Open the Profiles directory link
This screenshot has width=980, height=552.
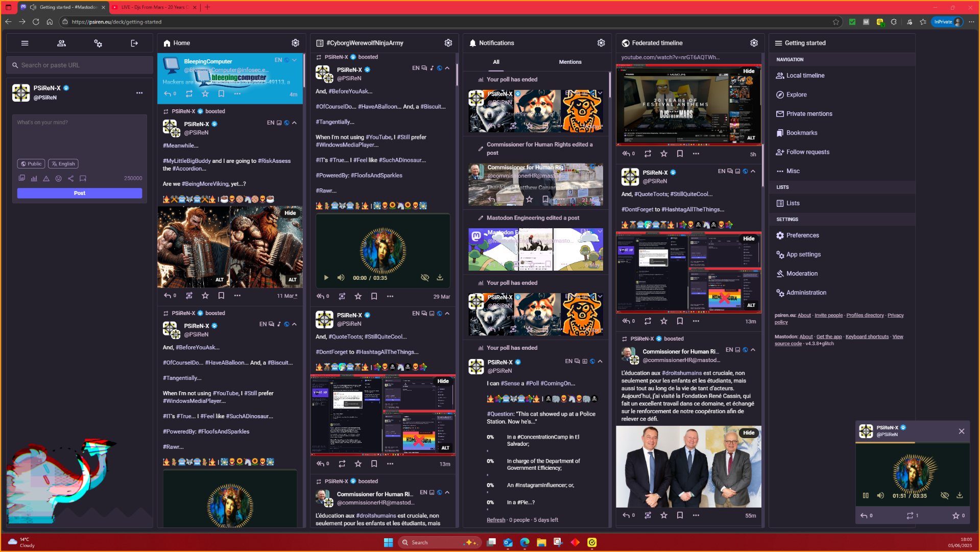tap(865, 315)
